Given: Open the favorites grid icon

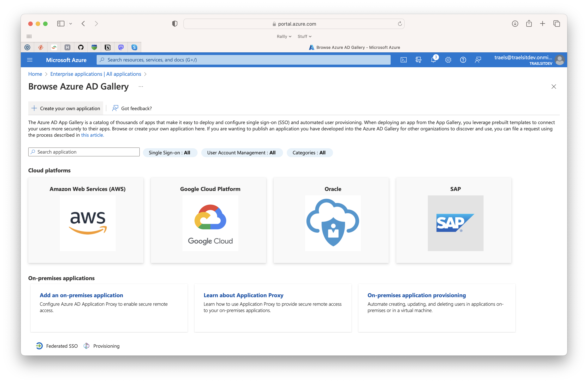Looking at the screenshot, I should click(29, 36).
